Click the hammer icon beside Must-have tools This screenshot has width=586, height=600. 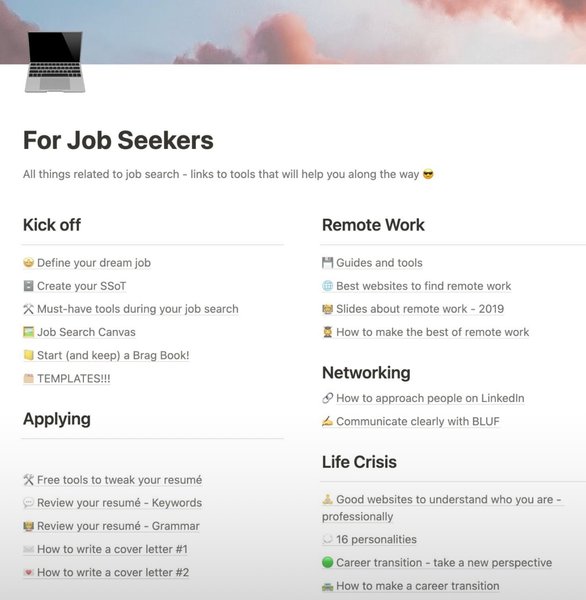(28, 309)
